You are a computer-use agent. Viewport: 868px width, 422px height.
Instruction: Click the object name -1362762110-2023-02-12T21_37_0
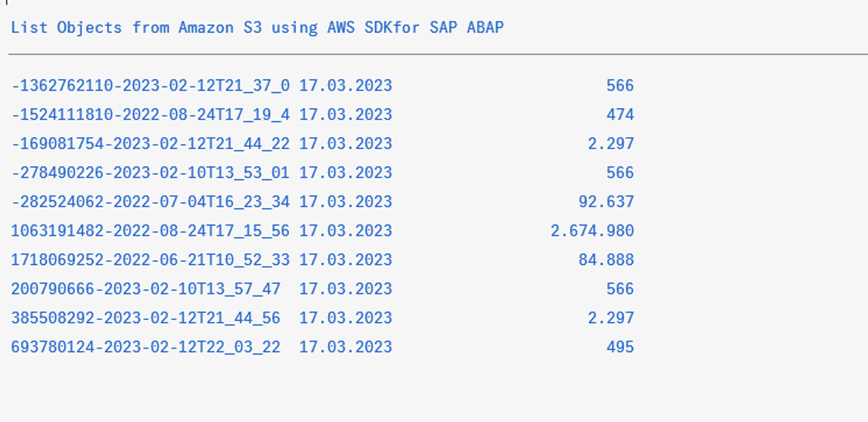149,85
